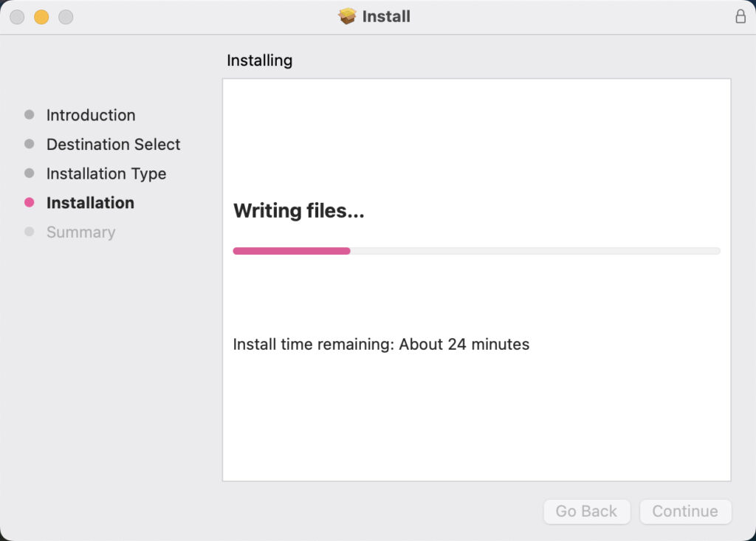Click the gray Introduction step bullet
Viewport: 756px width, 541px height.
[x=30, y=114]
